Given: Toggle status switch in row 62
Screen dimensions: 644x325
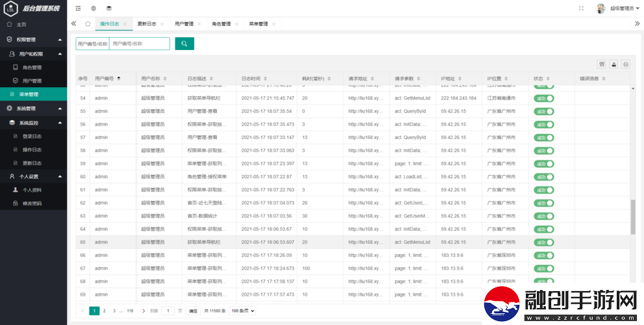Looking at the screenshot, I should point(544,203).
